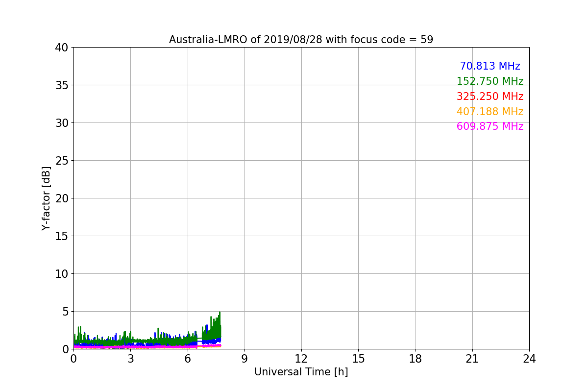Click the x-axis tick label 24

click(529, 359)
